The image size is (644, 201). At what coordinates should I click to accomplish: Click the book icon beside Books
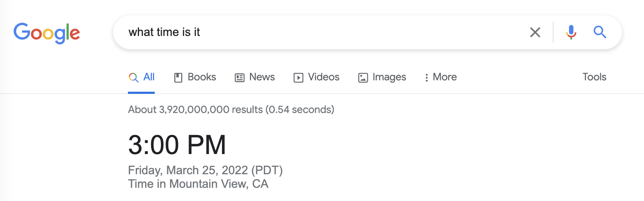tap(178, 77)
